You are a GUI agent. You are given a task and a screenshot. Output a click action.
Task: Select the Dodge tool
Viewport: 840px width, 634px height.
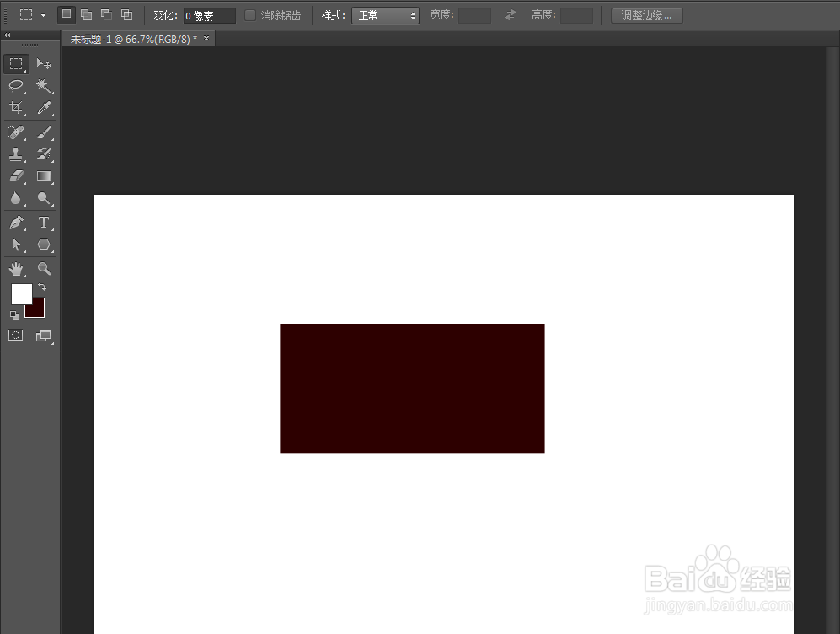(x=44, y=198)
